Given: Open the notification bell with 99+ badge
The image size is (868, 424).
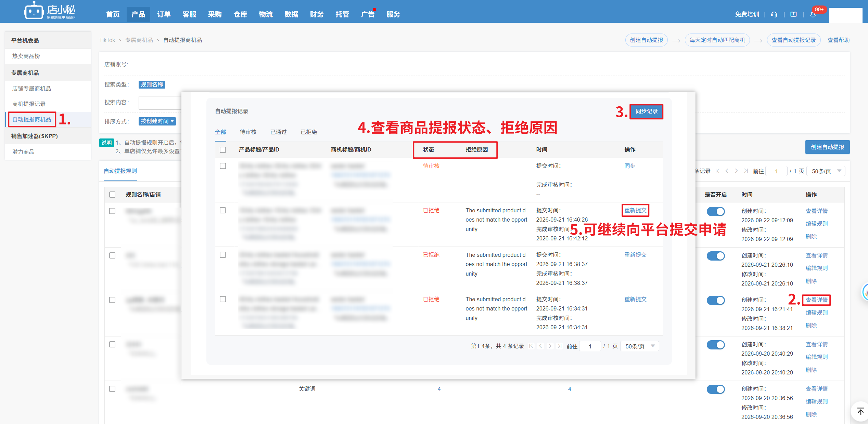Looking at the screenshot, I should click(x=813, y=14).
